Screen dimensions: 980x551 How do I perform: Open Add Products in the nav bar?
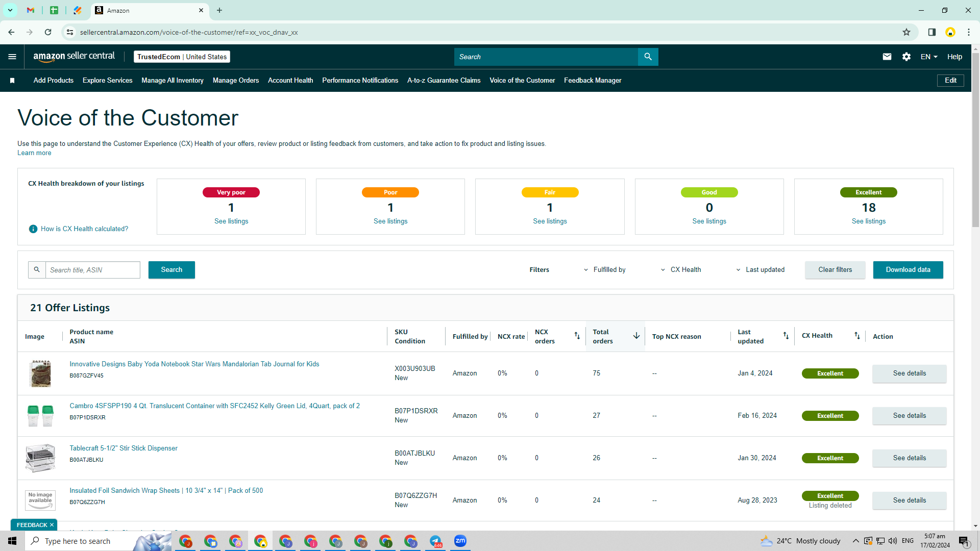[x=54, y=81]
